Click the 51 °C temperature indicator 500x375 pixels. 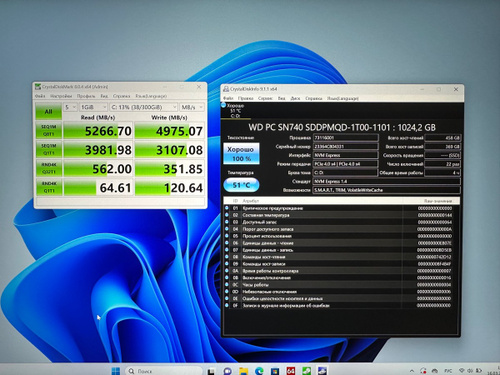coord(241,185)
